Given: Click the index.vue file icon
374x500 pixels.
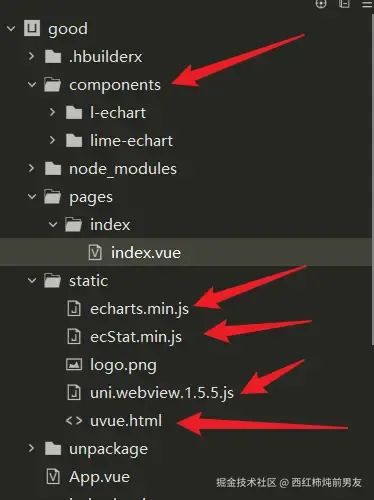Looking at the screenshot, I should 95,252.
